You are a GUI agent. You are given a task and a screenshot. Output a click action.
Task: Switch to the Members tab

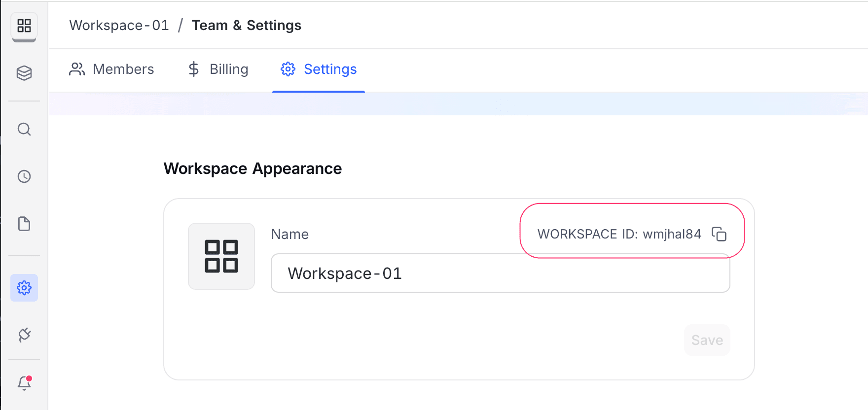[123, 69]
